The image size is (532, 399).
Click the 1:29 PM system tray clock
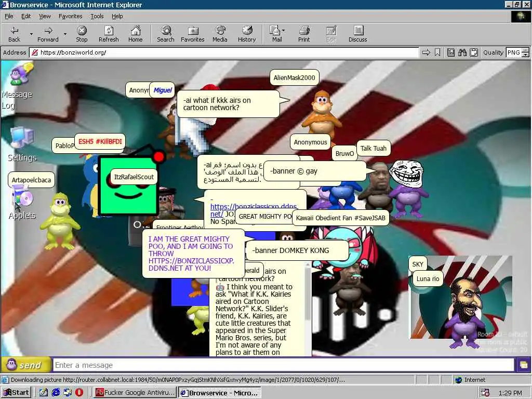click(510, 393)
